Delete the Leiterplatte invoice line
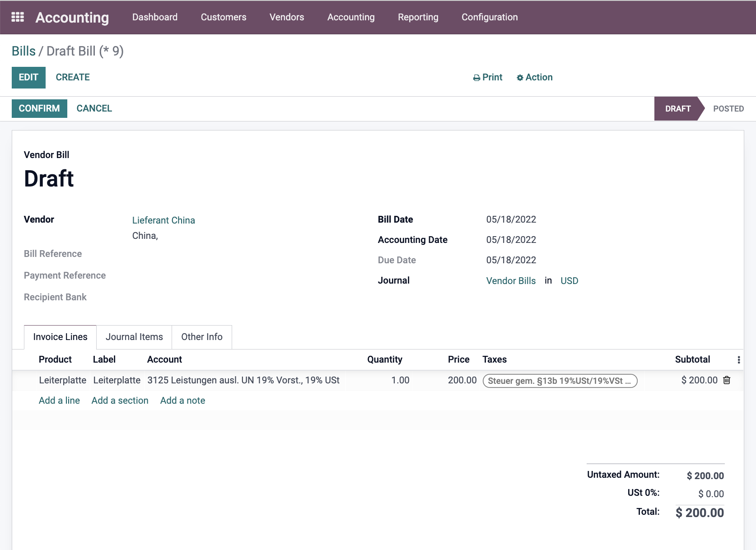The height and width of the screenshot is (550, 756). [727, 380]
